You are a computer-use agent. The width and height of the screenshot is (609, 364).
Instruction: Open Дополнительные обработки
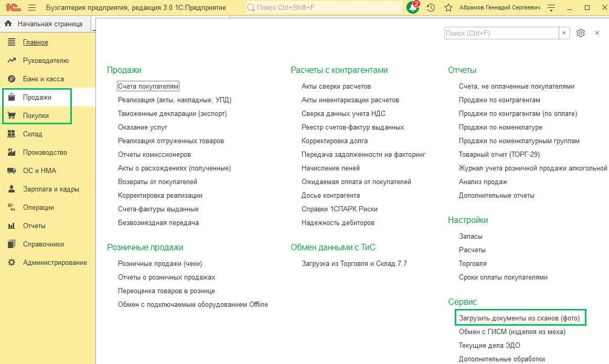pyautogui.click(x=502, y=359)
